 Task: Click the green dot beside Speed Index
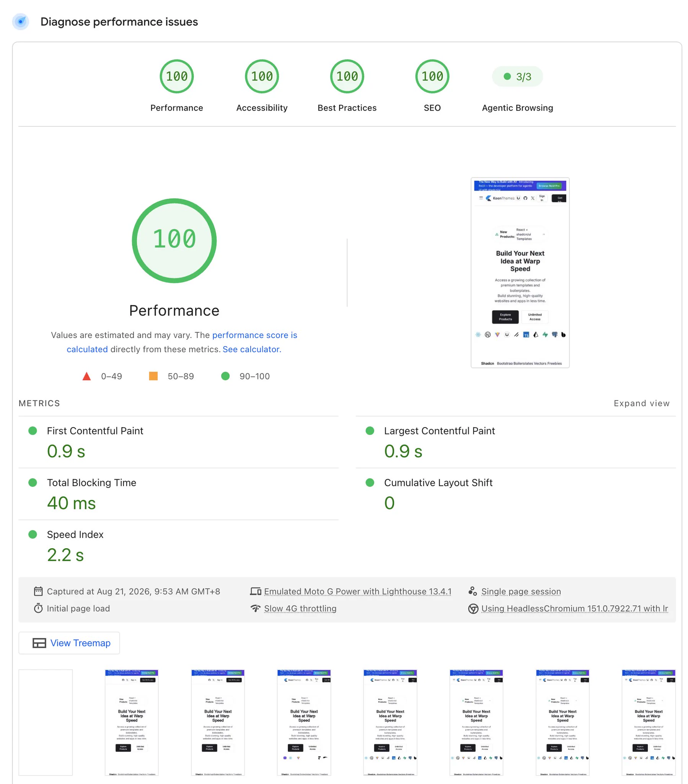(x=33, y=534)
